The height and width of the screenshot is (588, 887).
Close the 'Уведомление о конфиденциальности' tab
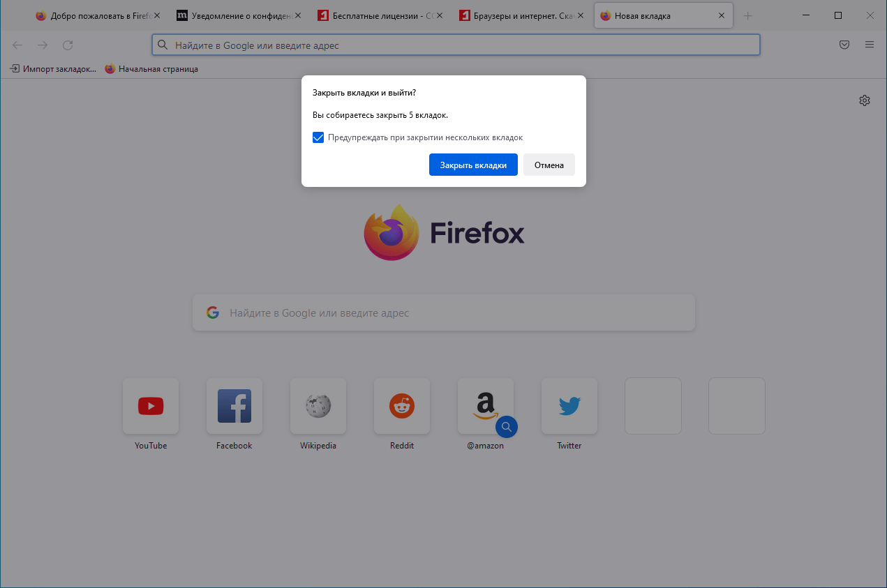tap(298, 15)
